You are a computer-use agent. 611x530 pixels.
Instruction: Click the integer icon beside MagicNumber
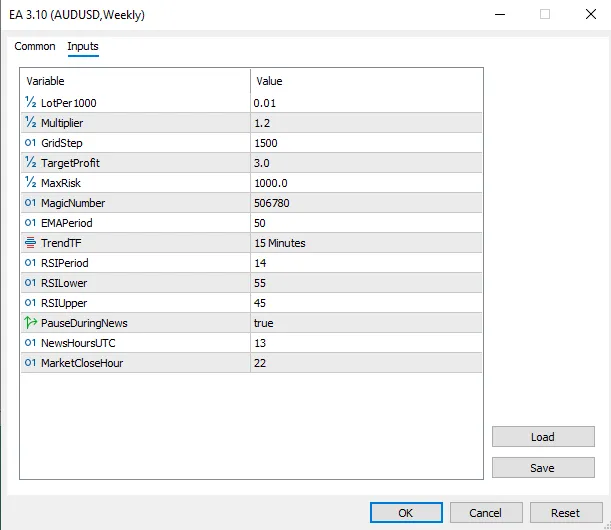pos(30,203)
